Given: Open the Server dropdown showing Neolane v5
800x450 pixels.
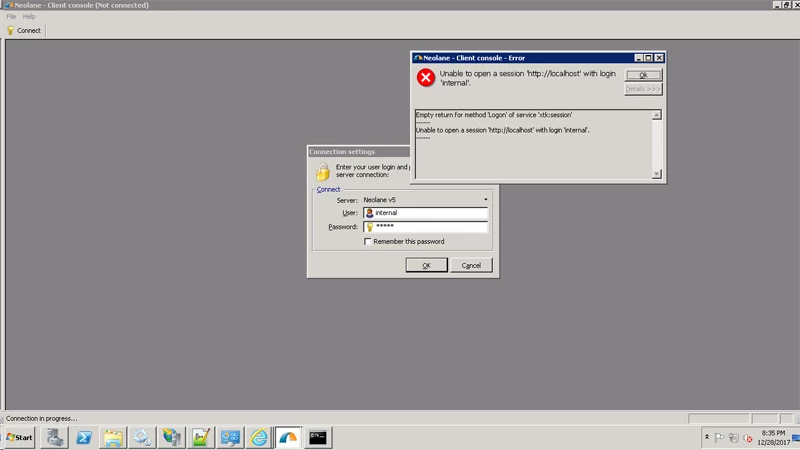Looking at the screenshot, I should [426, 200].
